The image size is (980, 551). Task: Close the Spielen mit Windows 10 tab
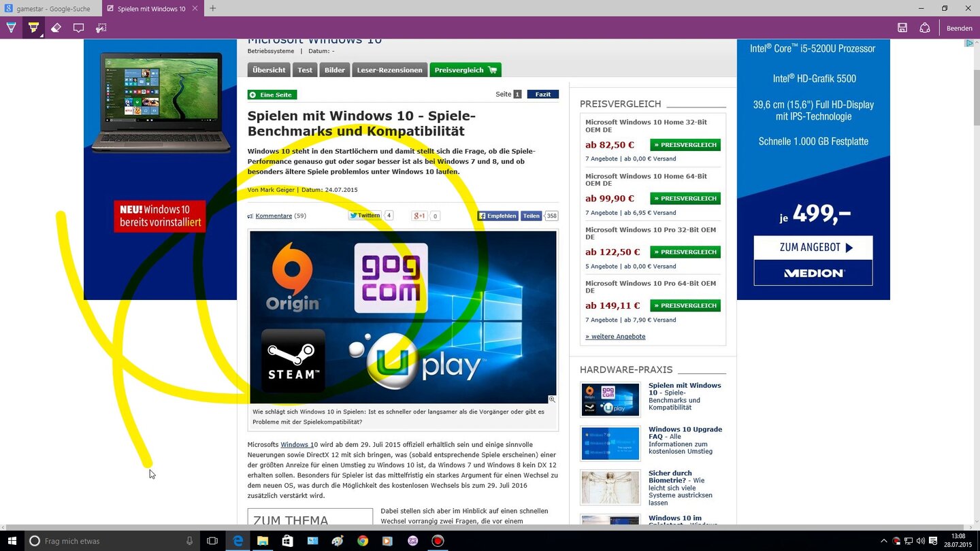point(195,8)
